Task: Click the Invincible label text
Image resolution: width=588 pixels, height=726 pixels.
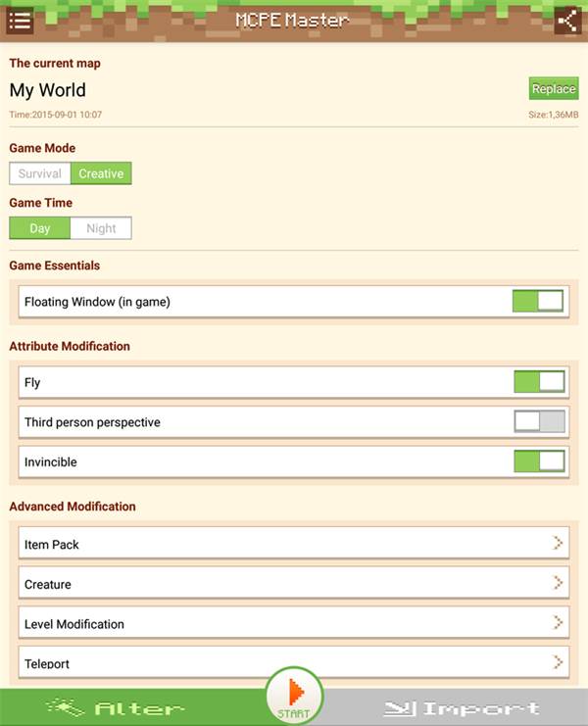Action: (50, 462)
